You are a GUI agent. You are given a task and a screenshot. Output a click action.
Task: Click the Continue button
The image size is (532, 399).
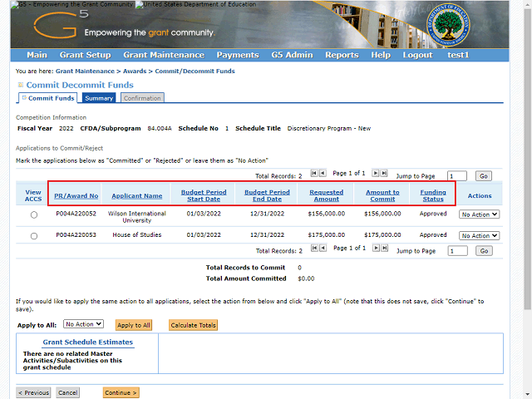121,392
